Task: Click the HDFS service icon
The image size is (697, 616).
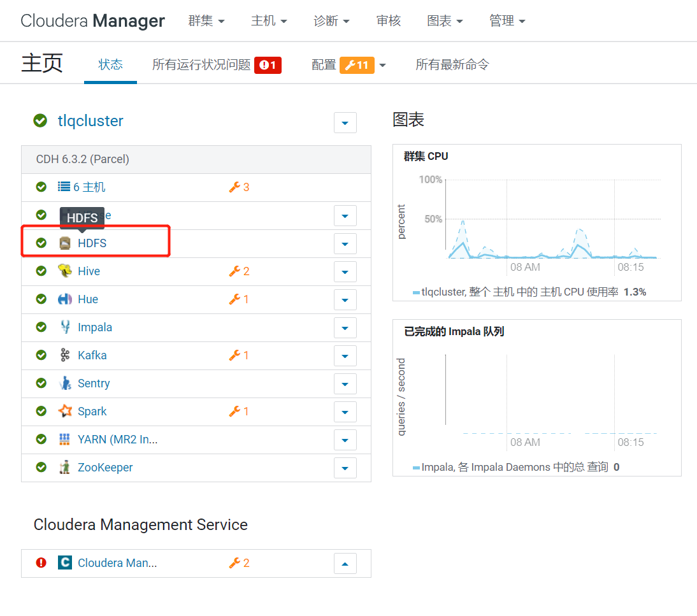Action: click(65, 243)
